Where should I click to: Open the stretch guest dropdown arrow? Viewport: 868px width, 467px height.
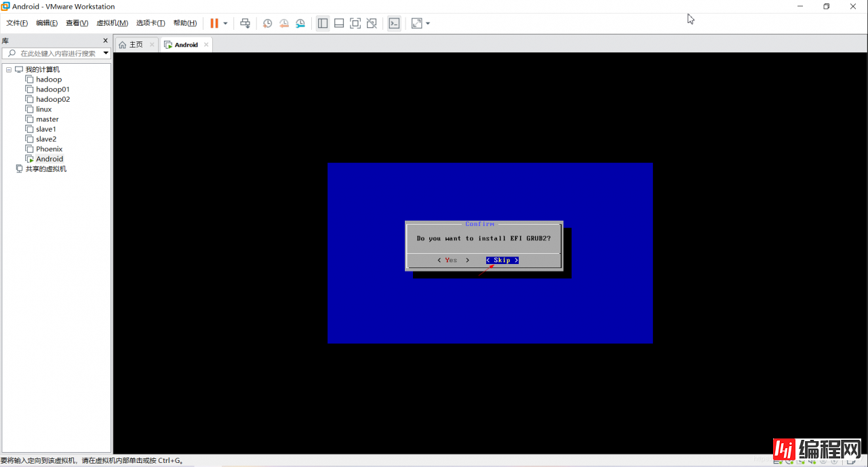(x=428, y=23)
